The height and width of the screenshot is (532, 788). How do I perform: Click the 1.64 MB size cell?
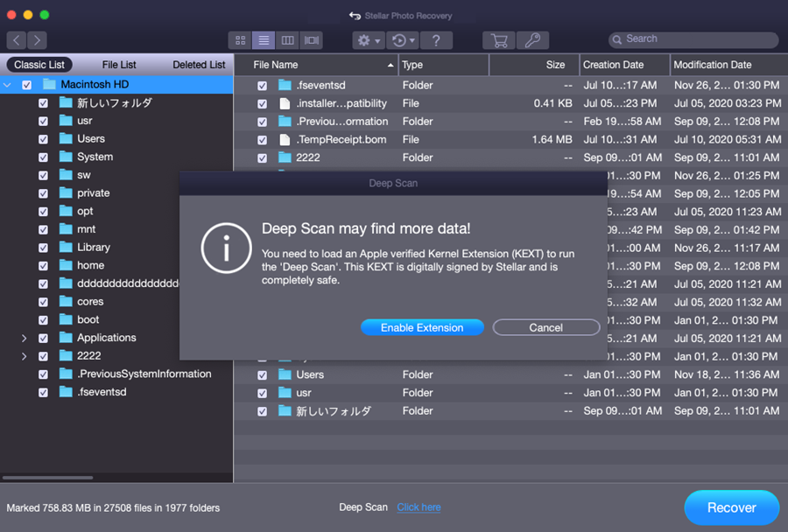(x=552, y=140)
